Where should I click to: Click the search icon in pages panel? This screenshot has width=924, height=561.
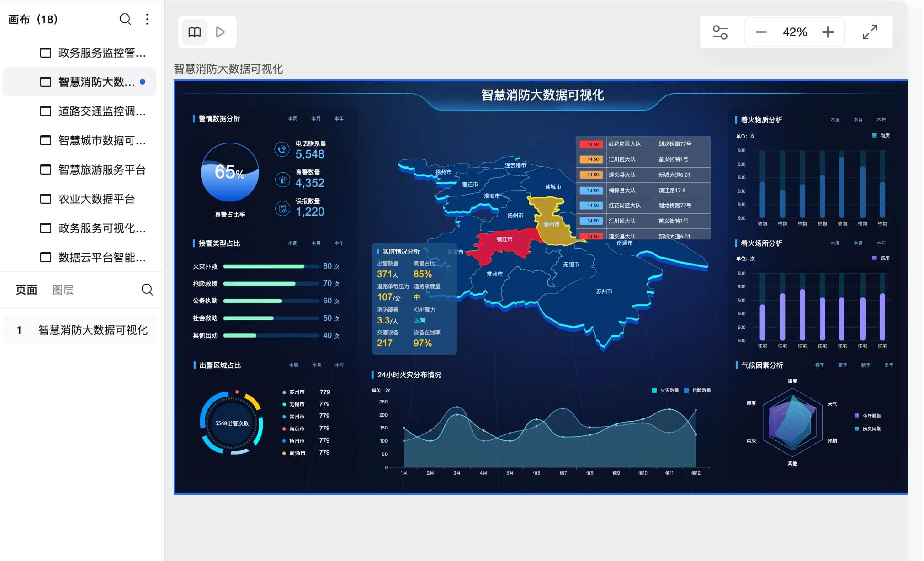[x=147, y=290]
